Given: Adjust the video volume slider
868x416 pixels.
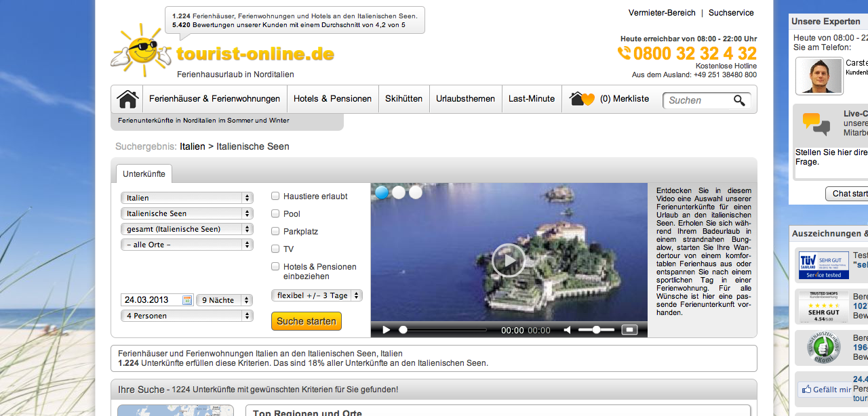Looking at the screenshot, I should point(596,330).
